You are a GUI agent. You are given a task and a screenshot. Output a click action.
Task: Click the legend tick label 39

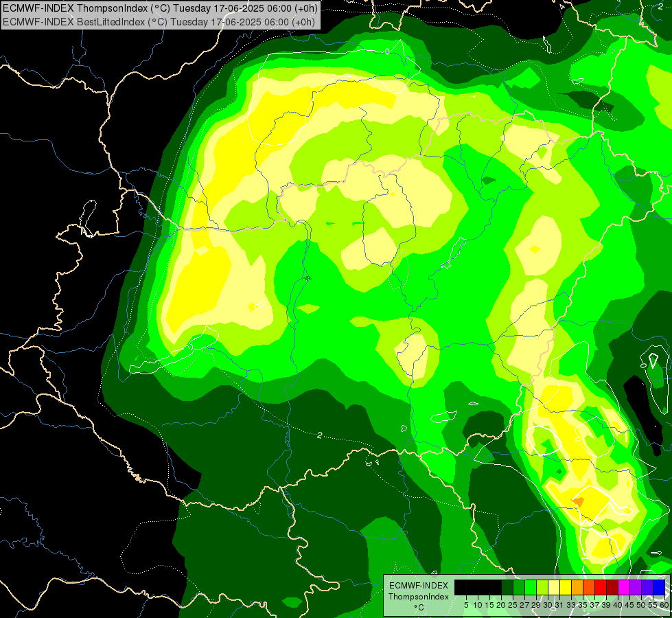tap(606, 605)
